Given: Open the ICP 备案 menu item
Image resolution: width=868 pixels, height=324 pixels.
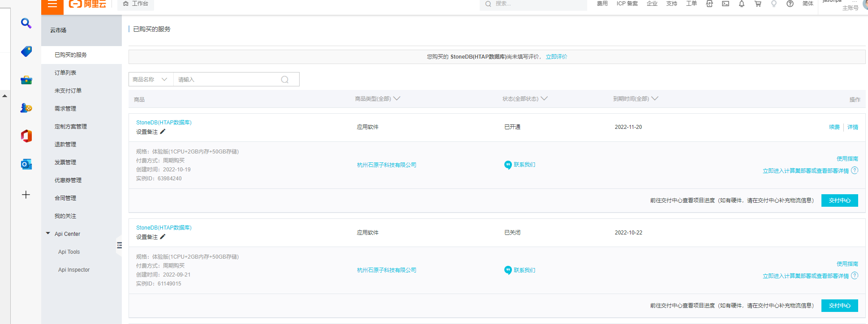Looking at the screenshot, I should [x=627, y=4].
